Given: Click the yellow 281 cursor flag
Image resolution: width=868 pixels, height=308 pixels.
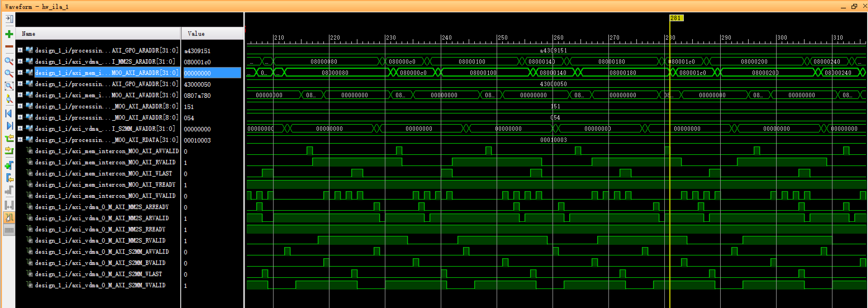Looking at the screenshot, I should click(676, 18).
